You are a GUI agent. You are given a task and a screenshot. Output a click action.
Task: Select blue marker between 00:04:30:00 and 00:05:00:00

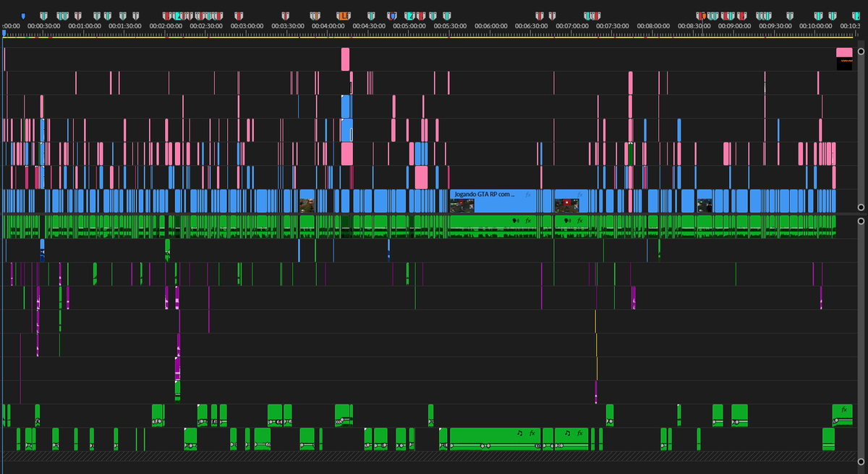[x=392, y=15]
